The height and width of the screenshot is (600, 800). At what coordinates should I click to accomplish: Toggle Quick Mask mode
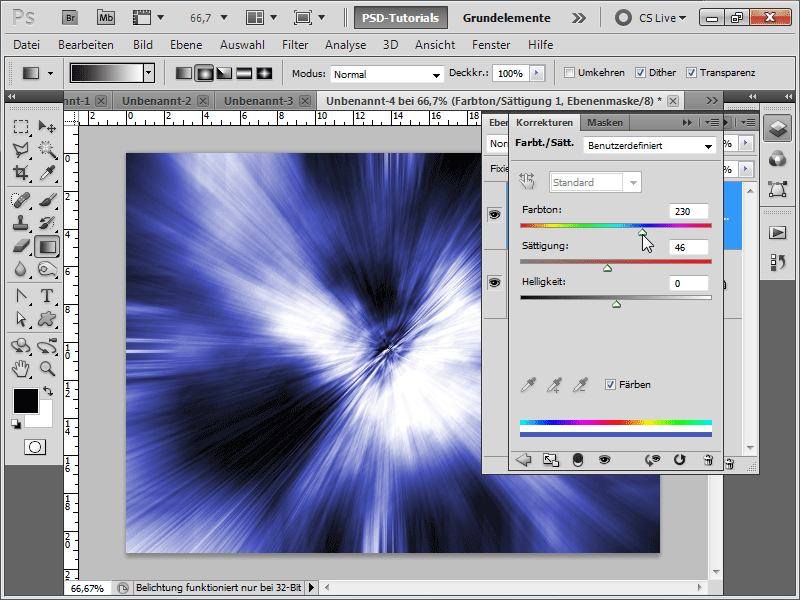click(x=35, y=447)
